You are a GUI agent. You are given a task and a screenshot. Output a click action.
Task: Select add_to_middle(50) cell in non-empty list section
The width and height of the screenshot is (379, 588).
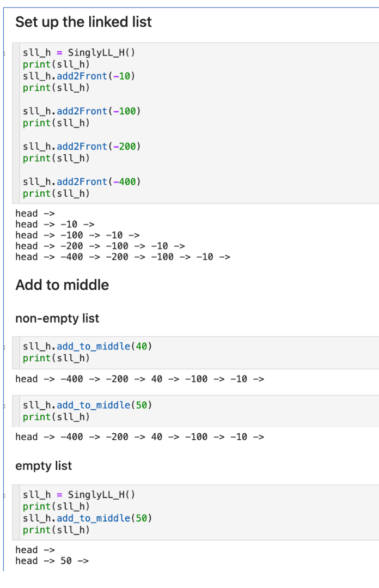point(195,411)
